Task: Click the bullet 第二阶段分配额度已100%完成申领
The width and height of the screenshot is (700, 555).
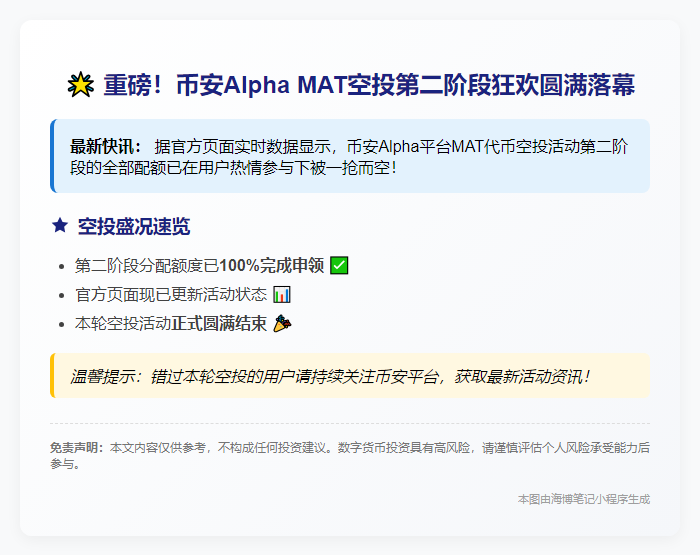Action: [x=199, y=266]
